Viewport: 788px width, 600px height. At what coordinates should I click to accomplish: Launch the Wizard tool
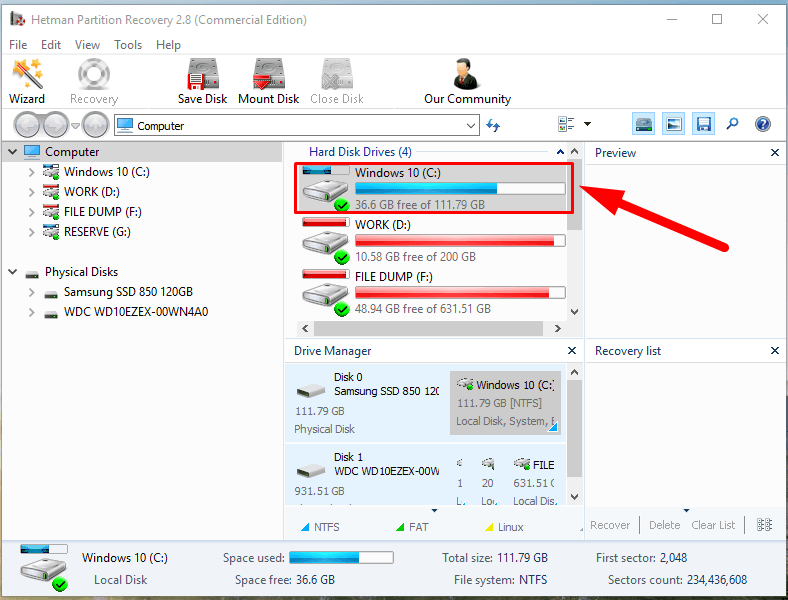(27, 81)
